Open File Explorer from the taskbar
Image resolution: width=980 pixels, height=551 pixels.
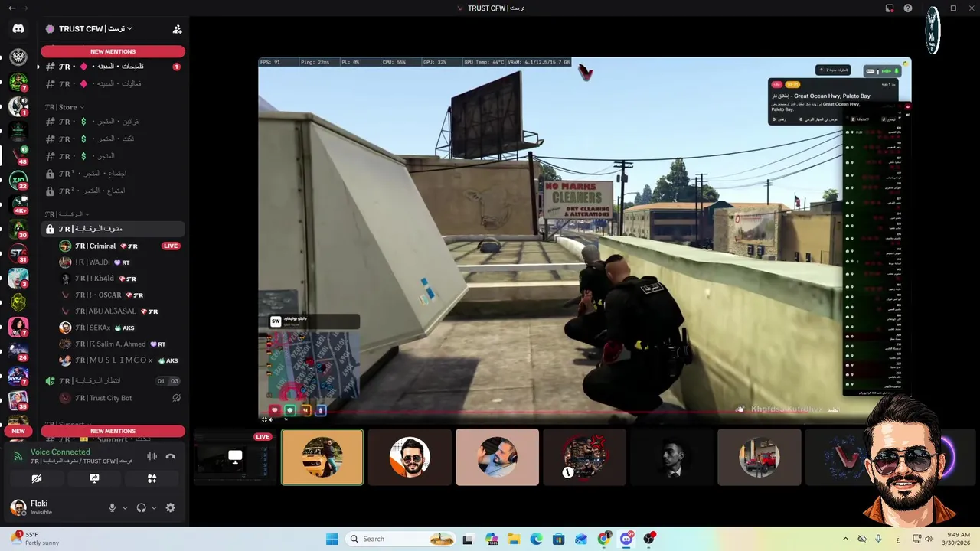point(514,539)
